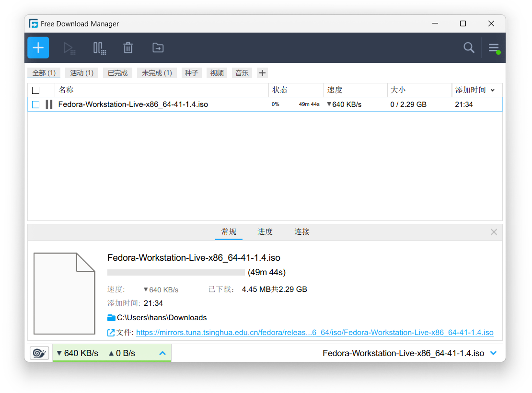The height and width of the screenshot is (393, 532).
Task: Open the Move to folder icon
Action: tap(158, 47)
